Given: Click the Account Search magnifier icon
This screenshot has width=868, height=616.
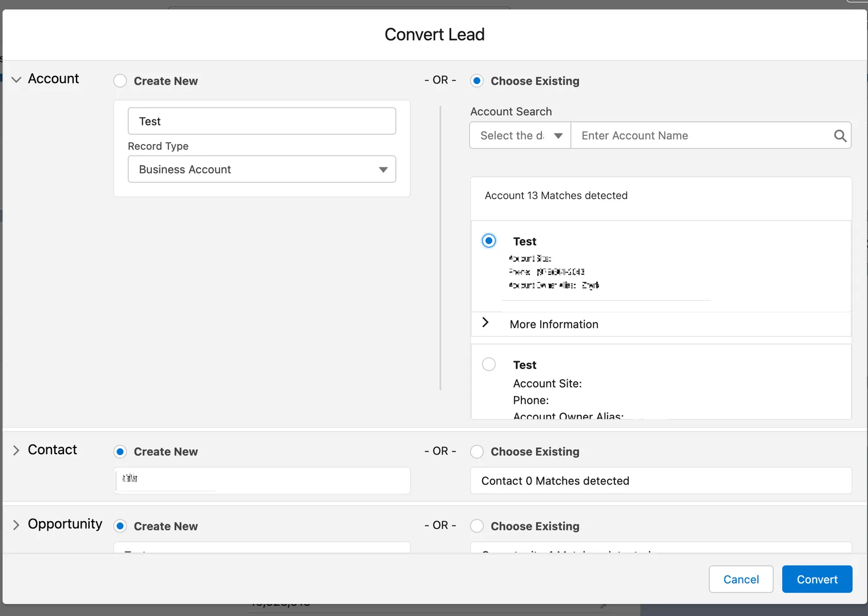Looking at the screenshot, I should pyautogui.click(x=839, y=135).
